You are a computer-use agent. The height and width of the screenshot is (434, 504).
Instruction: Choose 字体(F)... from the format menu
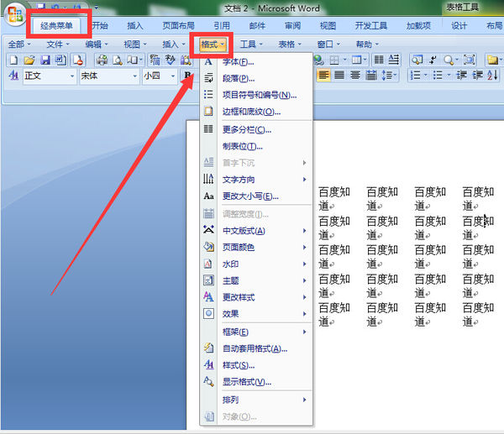256,61
